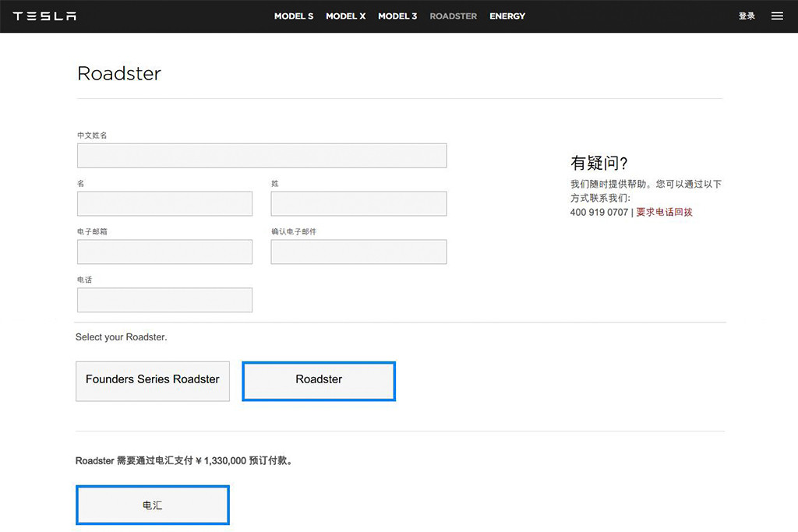Click the 要求电话回拨 callback link

pos(664,212)
